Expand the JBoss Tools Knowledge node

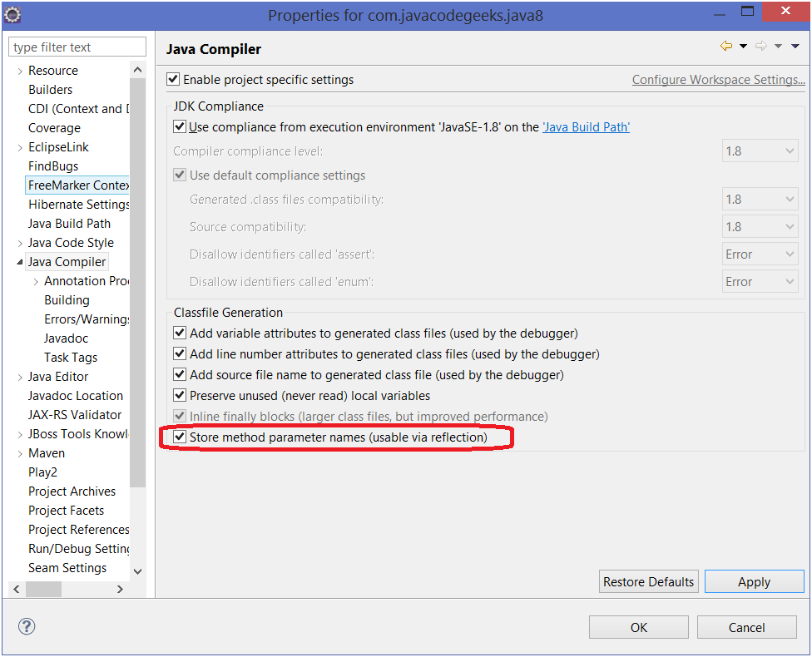click(20, 435)
